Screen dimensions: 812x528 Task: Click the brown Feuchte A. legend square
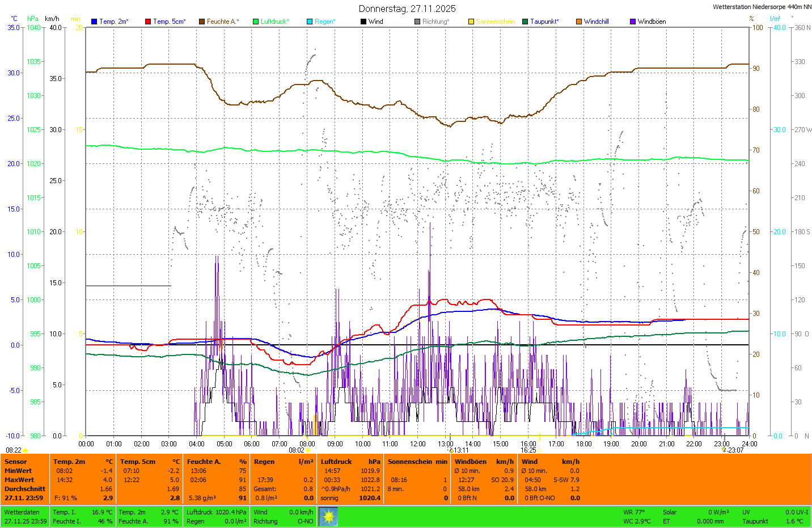pyautogui.click(x=201, y=22)
